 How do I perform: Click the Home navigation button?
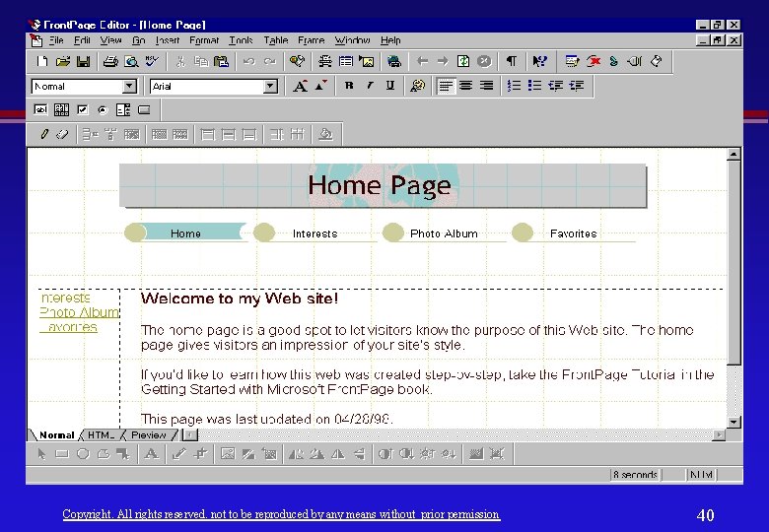pyautogui.click(x=185, y=233)
